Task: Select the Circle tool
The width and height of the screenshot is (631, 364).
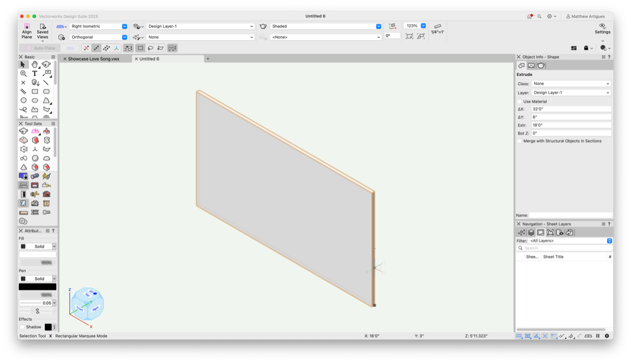Action: coord(23,101)
